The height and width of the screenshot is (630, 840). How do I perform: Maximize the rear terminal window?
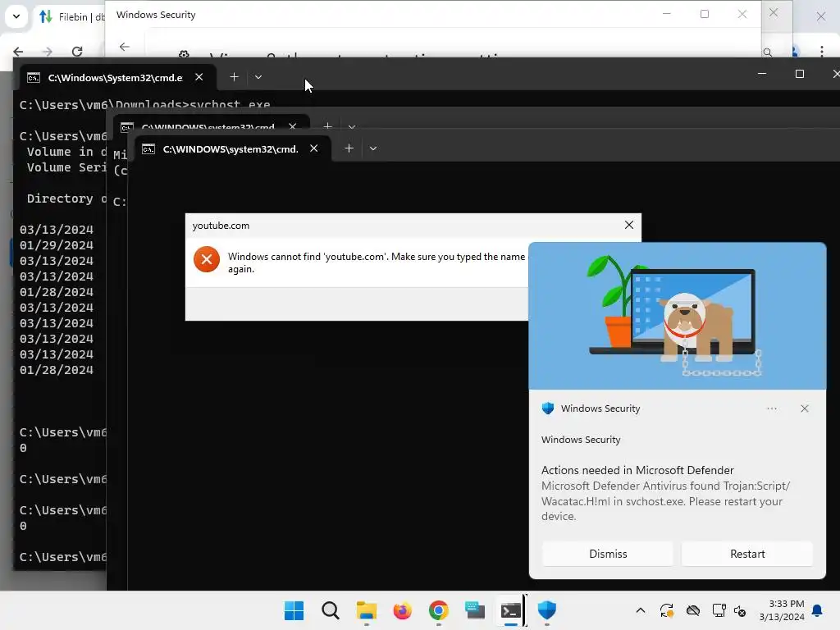[x=799, y=74]
